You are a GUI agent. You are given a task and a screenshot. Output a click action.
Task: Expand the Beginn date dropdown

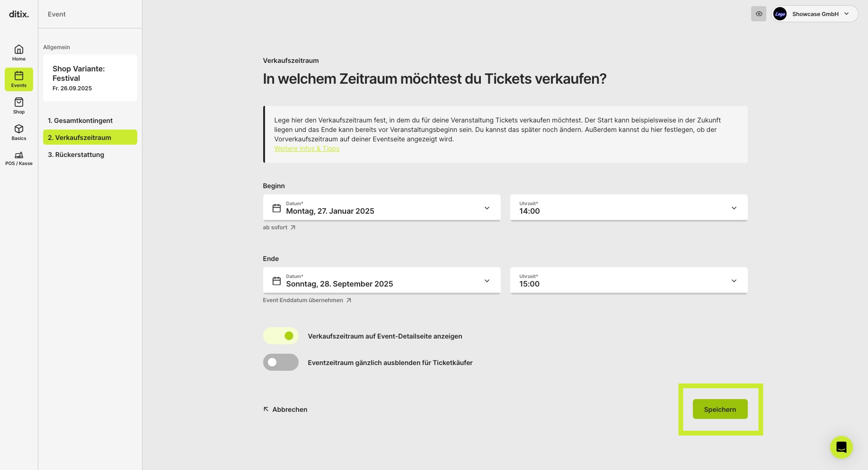point(381,208)
